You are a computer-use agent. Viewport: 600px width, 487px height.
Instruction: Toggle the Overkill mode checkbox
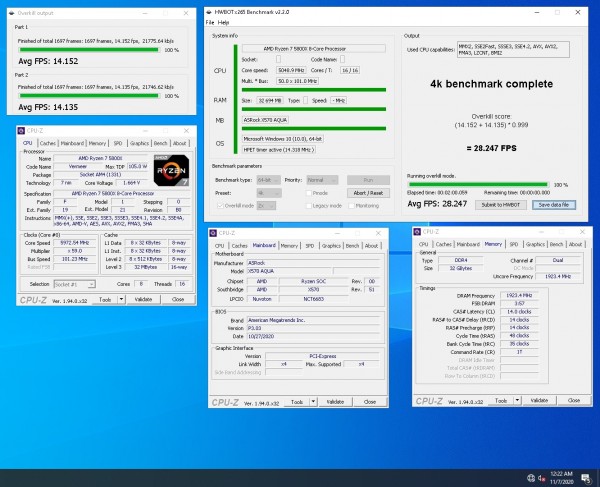(x=220, y=206)
